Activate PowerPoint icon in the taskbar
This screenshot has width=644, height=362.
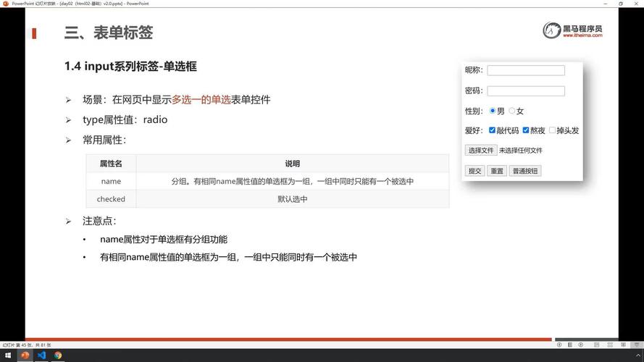(25, 355)
